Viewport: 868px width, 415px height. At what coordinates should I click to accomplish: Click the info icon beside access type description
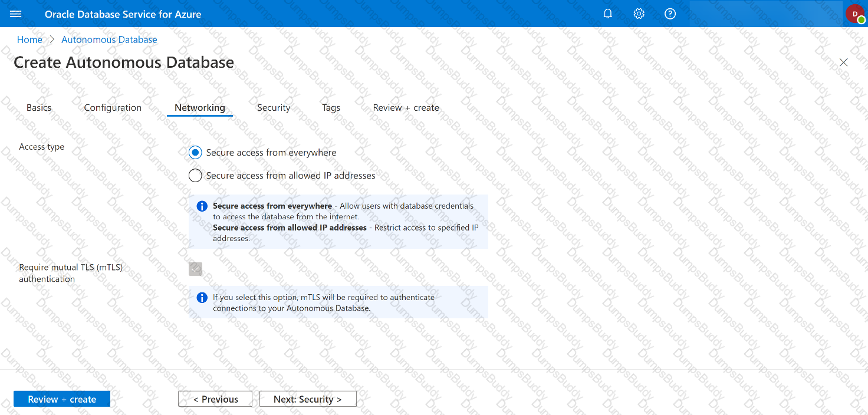coord(202,206)
